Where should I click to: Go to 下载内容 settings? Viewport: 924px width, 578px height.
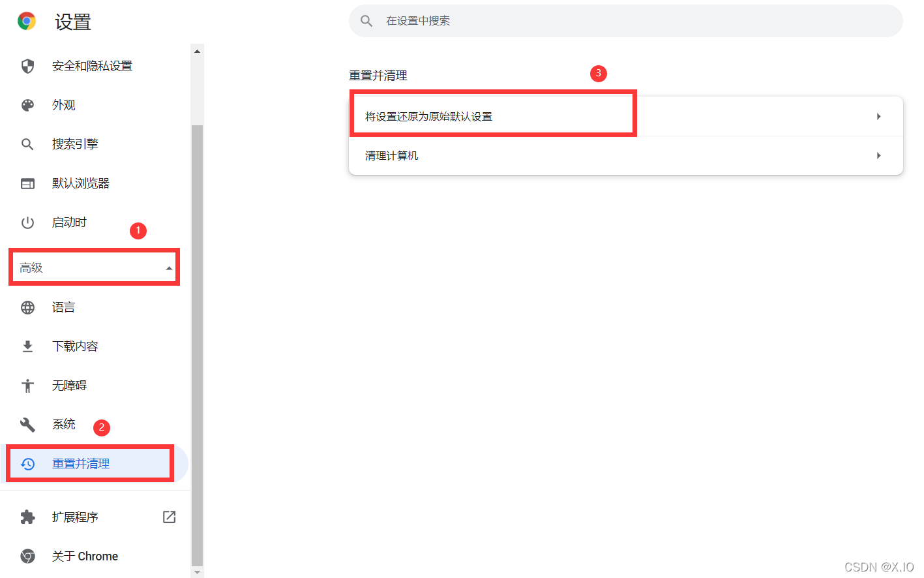tap(75, 346)
